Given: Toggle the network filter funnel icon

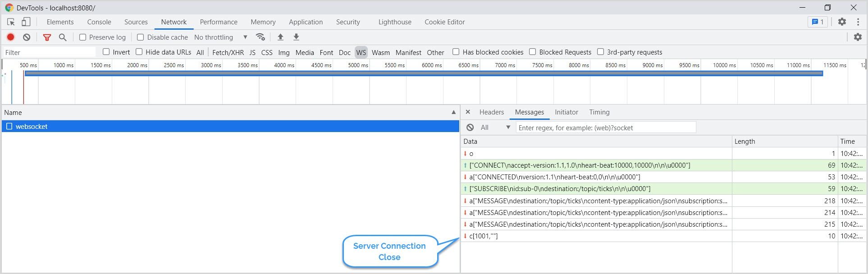Looking at the screenshot, I should pyautogui.click(x=47, y=37).
